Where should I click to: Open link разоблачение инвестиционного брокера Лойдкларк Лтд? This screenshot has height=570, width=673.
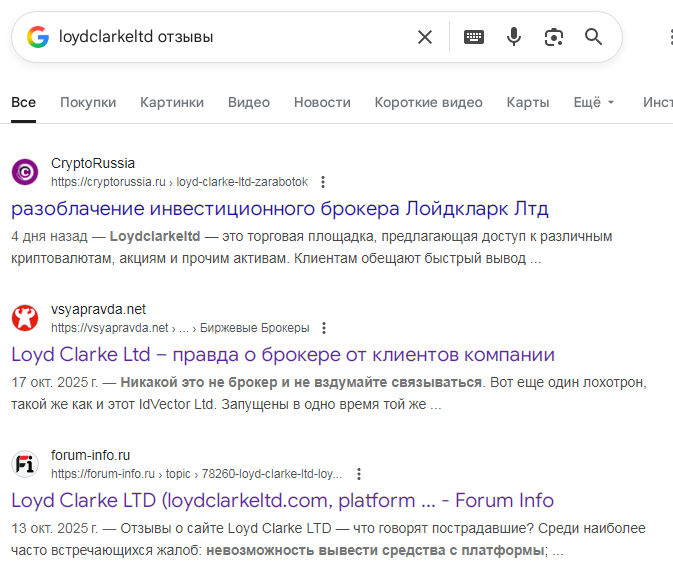point(280,209)
